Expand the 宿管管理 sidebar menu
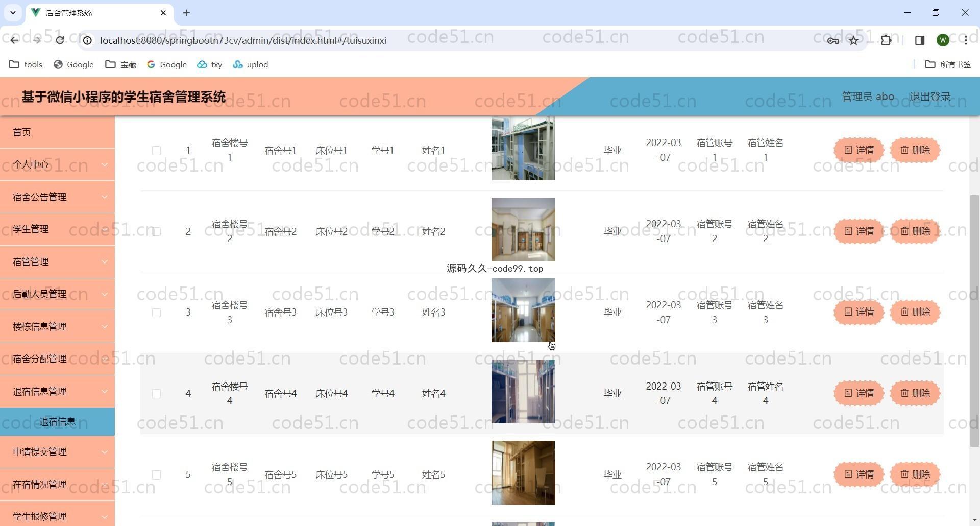980x526 pixels. (57, 262)
